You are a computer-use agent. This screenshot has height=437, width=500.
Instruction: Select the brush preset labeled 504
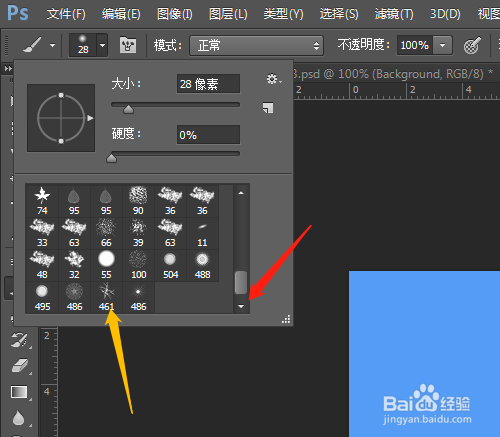[170, 265]
